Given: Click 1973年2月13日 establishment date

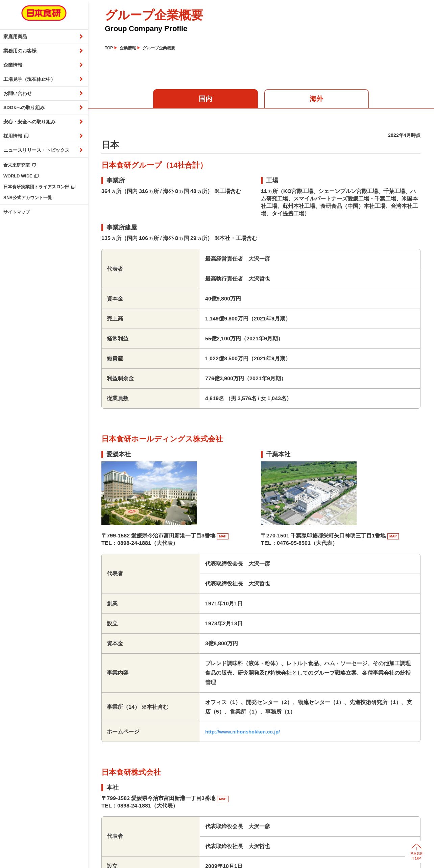Looking at the screenshot, I should click(224, 623).
